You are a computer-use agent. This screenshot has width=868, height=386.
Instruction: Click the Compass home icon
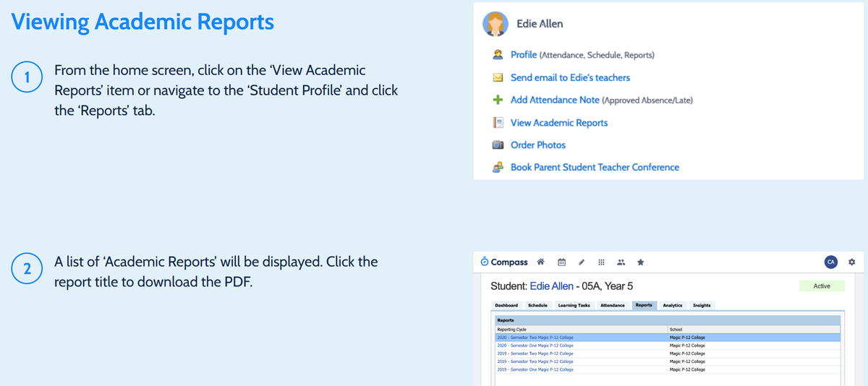(542, 262)
